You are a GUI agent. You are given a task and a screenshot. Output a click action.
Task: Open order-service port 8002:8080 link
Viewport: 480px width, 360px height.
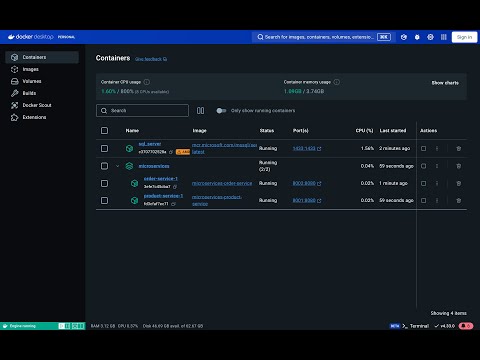coord(307,183)
